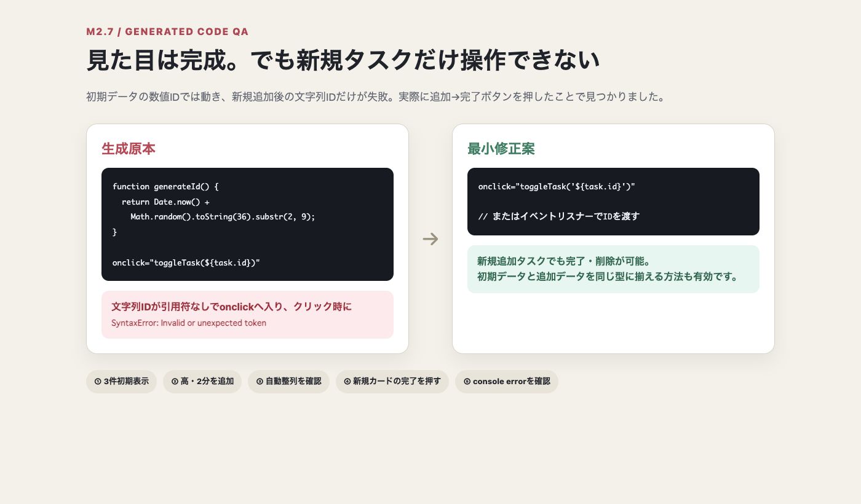Click the '新規カードの完了を押す' step chip

[x=392, y=381]
